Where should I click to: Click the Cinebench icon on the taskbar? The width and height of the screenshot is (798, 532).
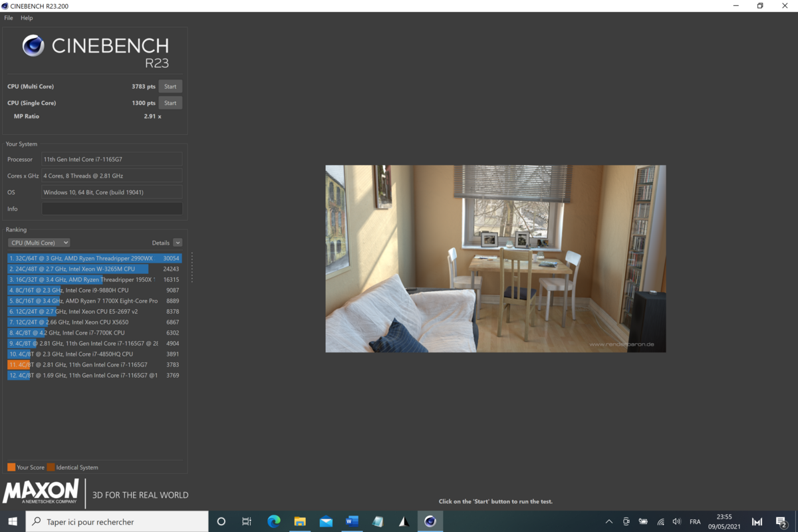(430, 521)
